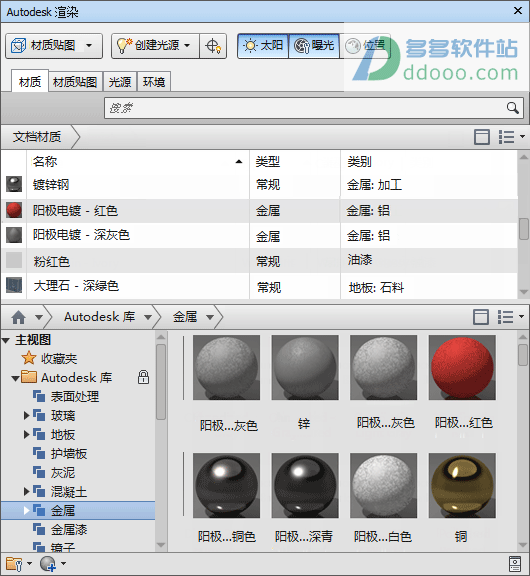The width and height of the screenshot is (530, 576).
Task: Select the 阳极...白色 sphere thumbnail
Action: [x=383, y=485]
